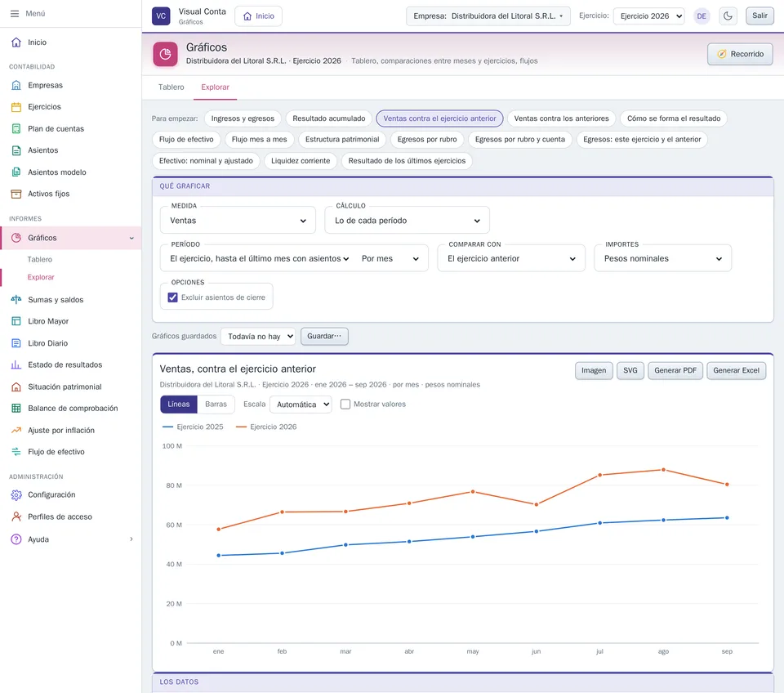This screenshot has width=784, height=693.
Task: Open the Medida dropdown showing Ventas
Action: (238, 221)
